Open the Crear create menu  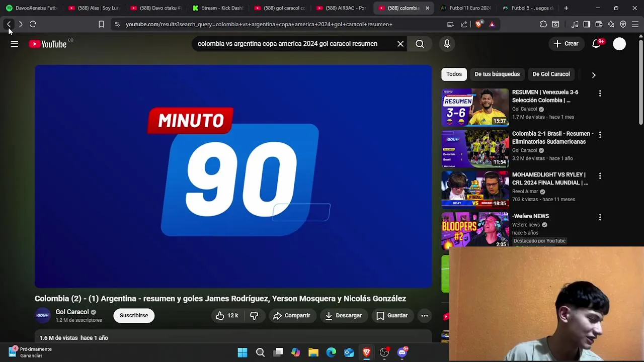[x=566, y=44]
